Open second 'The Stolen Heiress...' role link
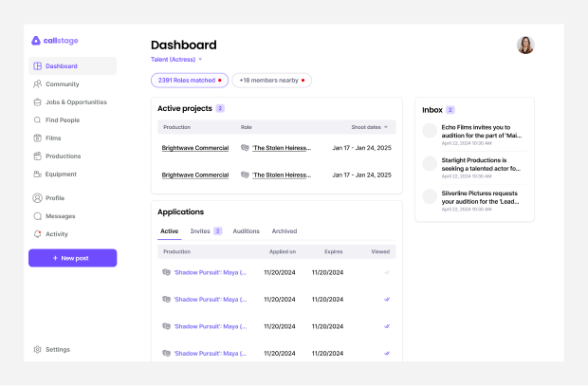Screen dimensions: 588x386 tap(282, 175)
